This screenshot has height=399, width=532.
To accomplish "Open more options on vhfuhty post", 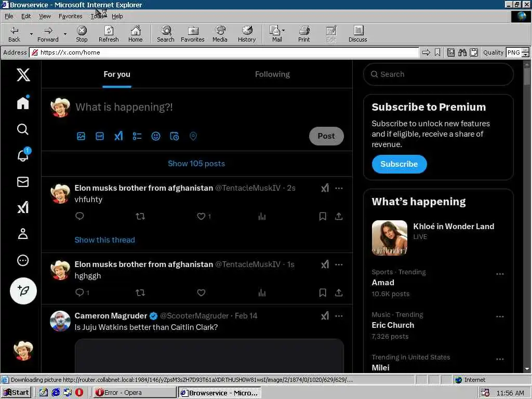I will [x=339, y=188].
